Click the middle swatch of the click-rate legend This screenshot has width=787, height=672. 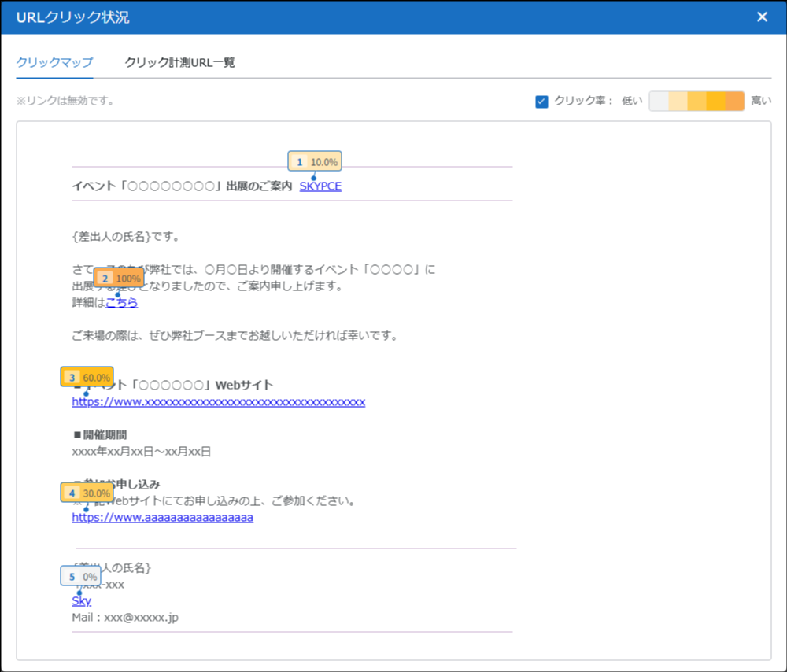(x=696, y=102)
